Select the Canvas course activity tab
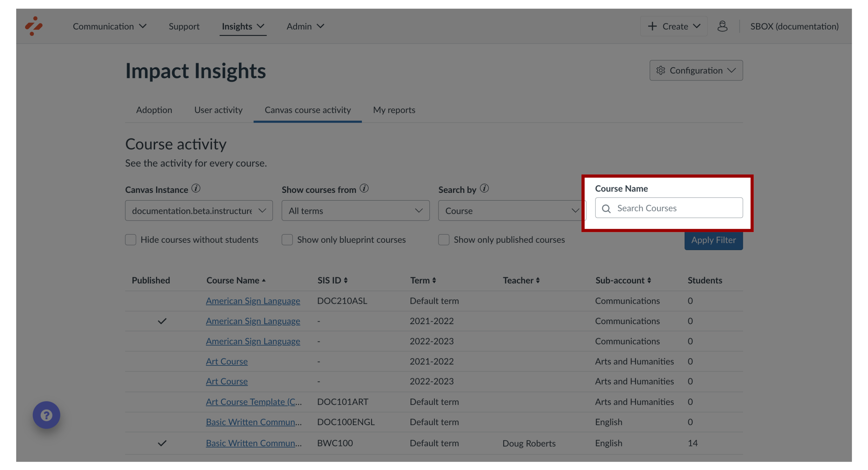The height and width of the screenshot is (470, 868). coord(308,110)
